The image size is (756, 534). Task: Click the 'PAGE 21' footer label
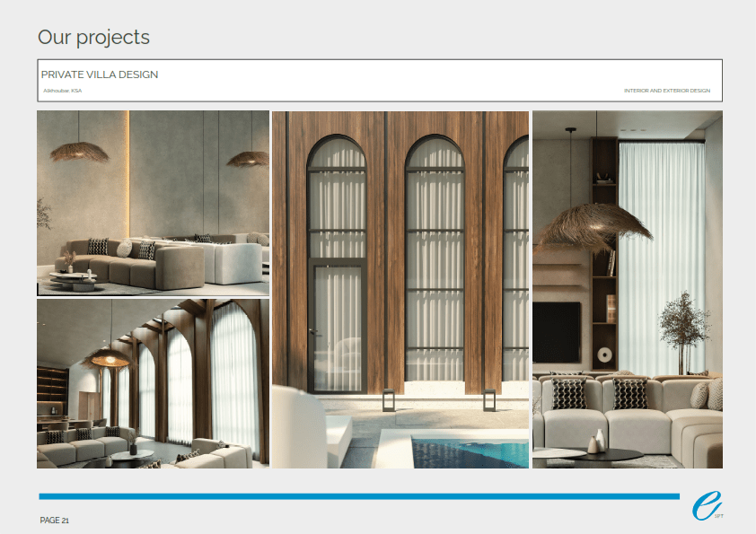(55, 521)
